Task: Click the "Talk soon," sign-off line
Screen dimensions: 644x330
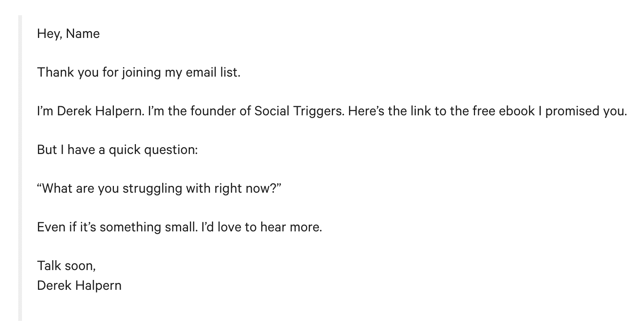Action: (x=66, y=266)
